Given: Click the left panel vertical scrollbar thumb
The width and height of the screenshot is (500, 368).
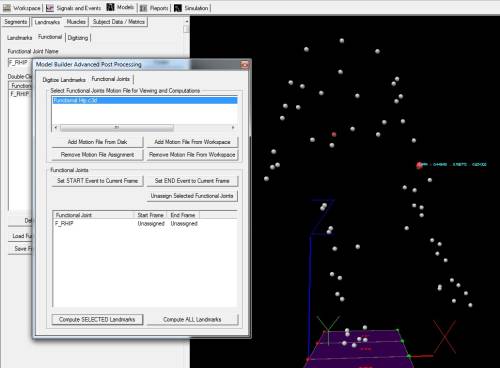Looking at the screenshot, I should pos(186,29).
